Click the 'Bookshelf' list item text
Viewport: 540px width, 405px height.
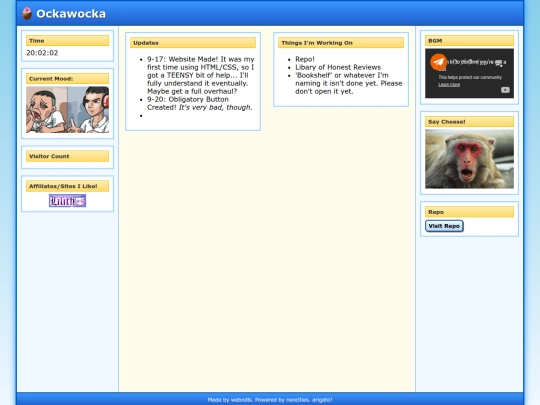pyautogui.click(x=349, y=83)
